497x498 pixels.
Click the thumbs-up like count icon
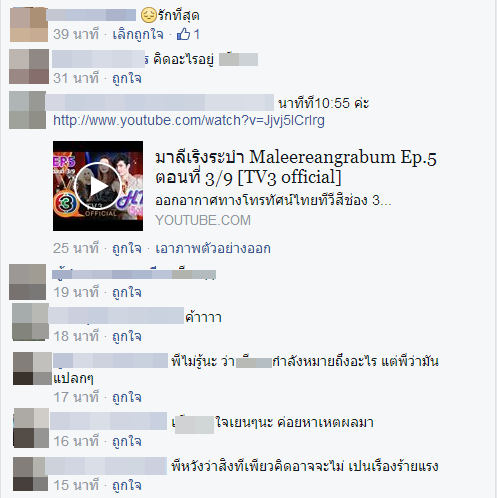coord(183,34)
